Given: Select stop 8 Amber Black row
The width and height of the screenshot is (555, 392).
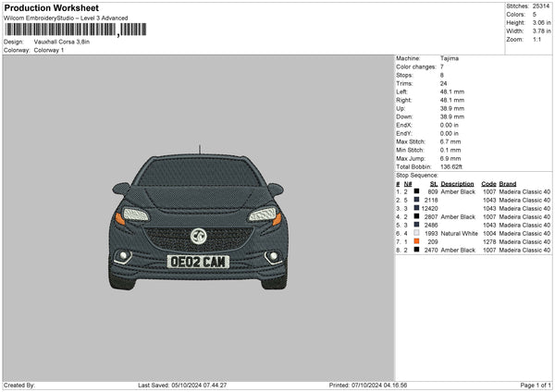Looking at the screenshot, I should (x=472, y=250).
